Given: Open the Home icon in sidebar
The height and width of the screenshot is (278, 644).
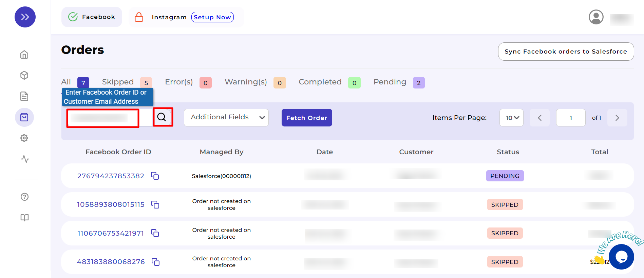Looking at the screenshot, I should pyautogui.click(x=24, y=55).
